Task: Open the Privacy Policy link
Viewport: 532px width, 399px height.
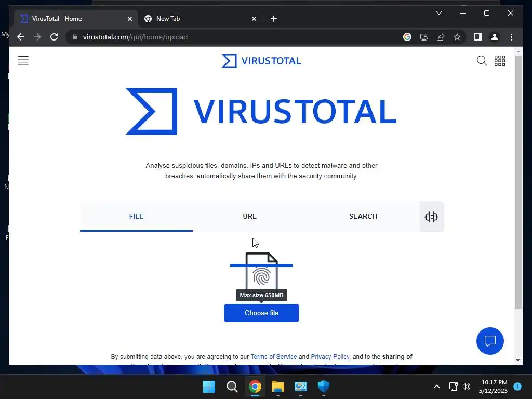Action: click(330, 357)
